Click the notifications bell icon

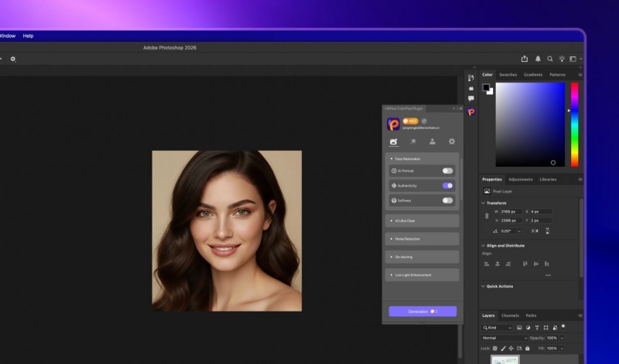[538, 59]
